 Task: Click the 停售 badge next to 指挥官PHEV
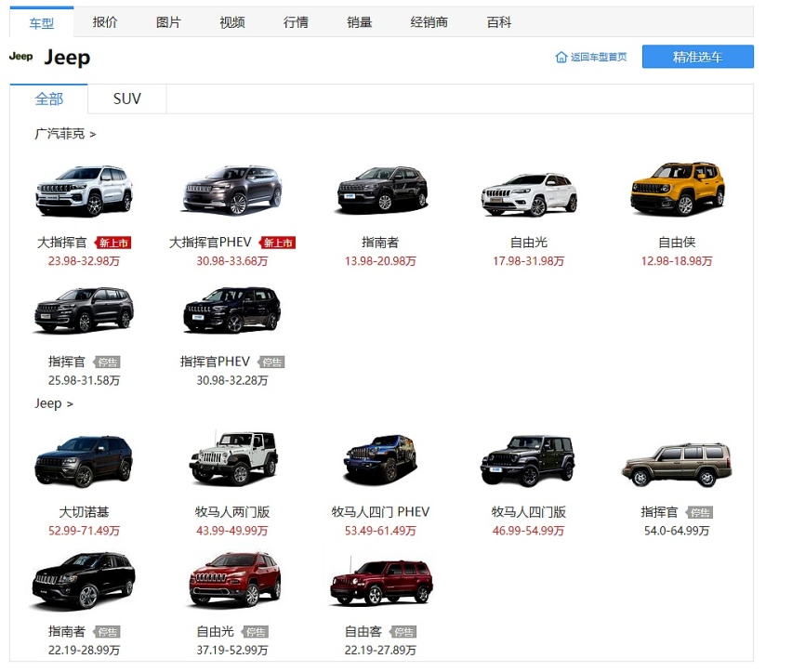[x=271, y=362]
